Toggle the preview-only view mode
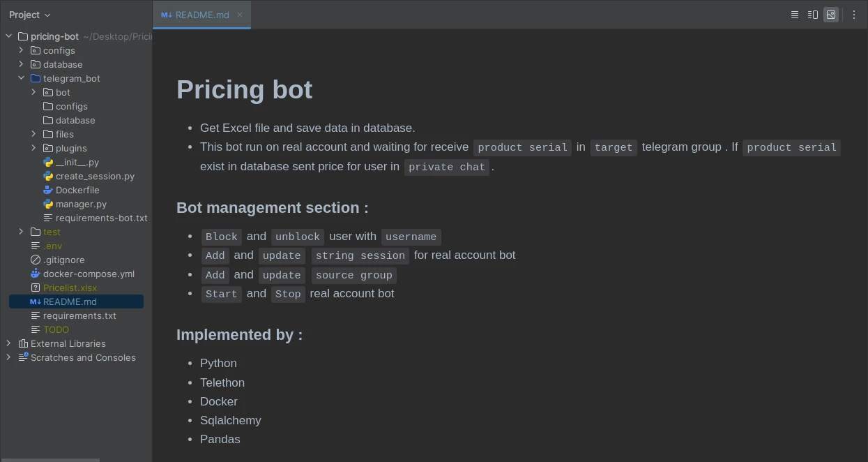Viewport: 868px width, 462px height. [x=831, y=15]
